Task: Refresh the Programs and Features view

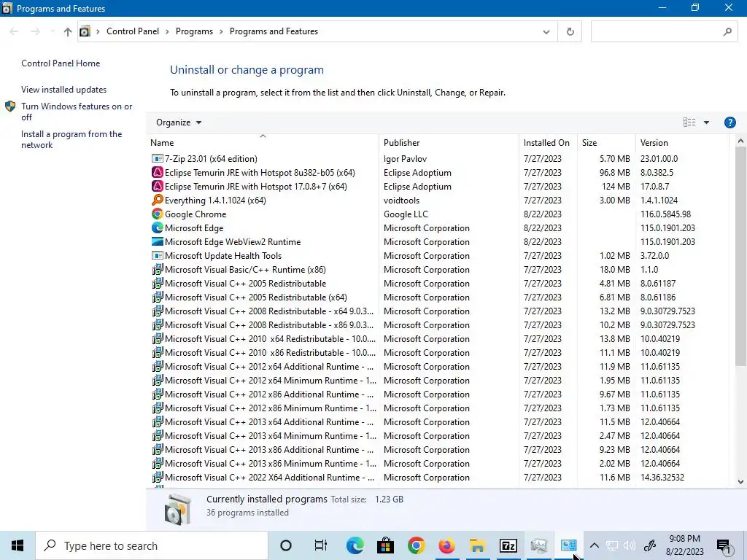Action: coord(570,31)
